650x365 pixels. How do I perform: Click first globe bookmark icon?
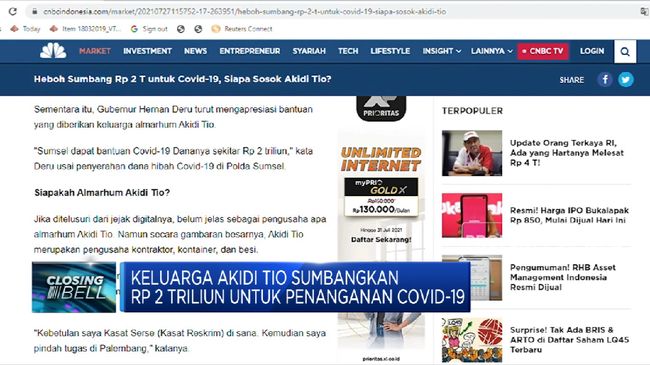180,29
